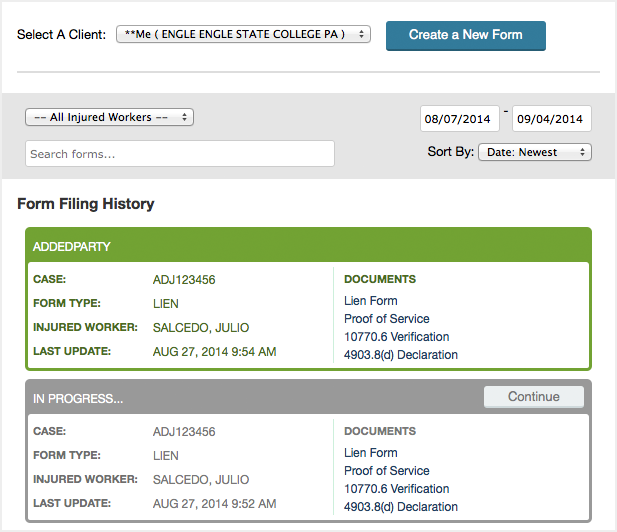Open Proof of Service in ADDEDPARTY card
Screen dimensions: 617x532
pos(386,319)
